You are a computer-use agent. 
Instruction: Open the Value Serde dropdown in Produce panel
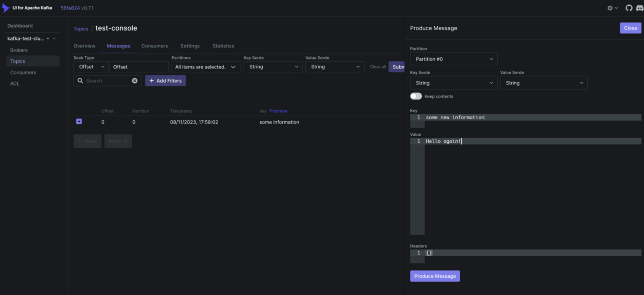click(543, 83)
